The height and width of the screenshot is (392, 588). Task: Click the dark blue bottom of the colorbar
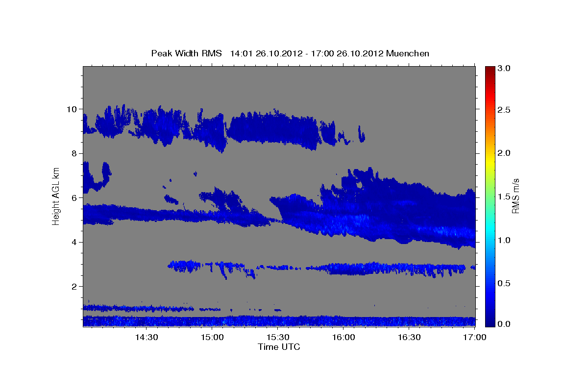coord(490,322)
